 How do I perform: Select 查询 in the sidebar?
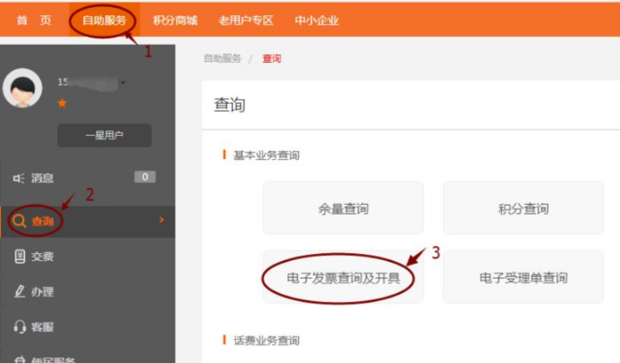point(42,221)
